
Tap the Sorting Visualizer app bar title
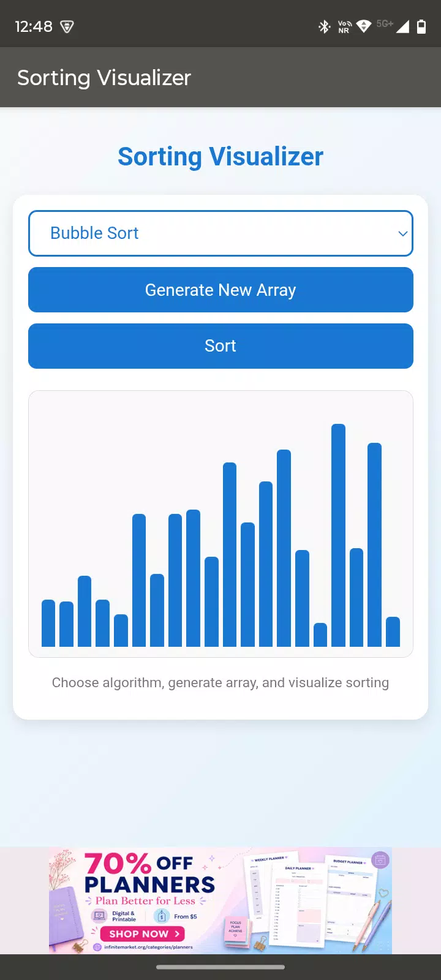click(x=104, y=78)
